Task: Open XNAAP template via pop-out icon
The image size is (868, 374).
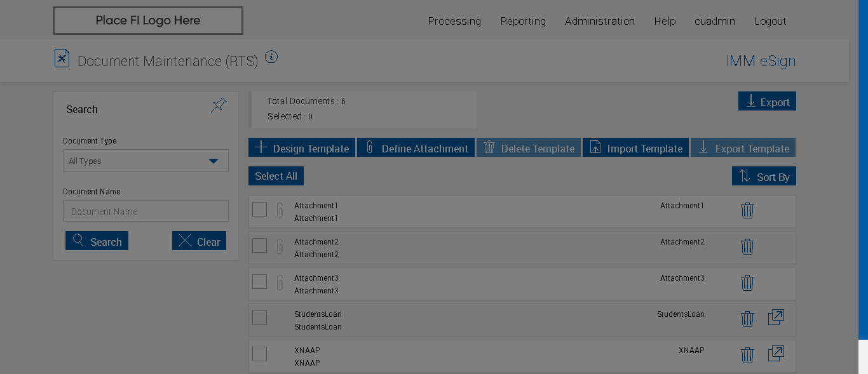Action: point(776,354)
